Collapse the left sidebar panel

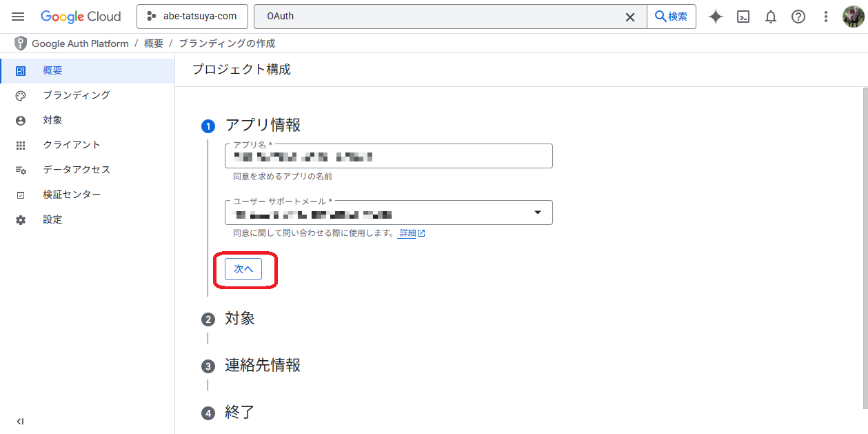[20, 421]
